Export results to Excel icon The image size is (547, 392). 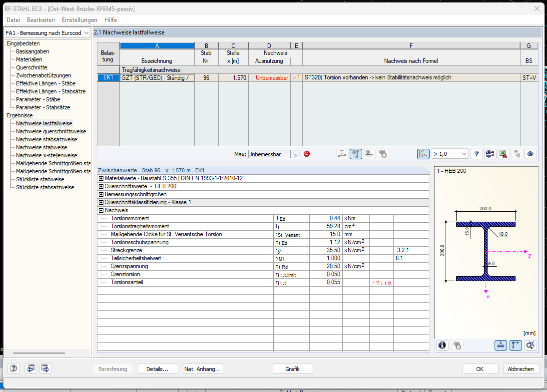[504, 154]
